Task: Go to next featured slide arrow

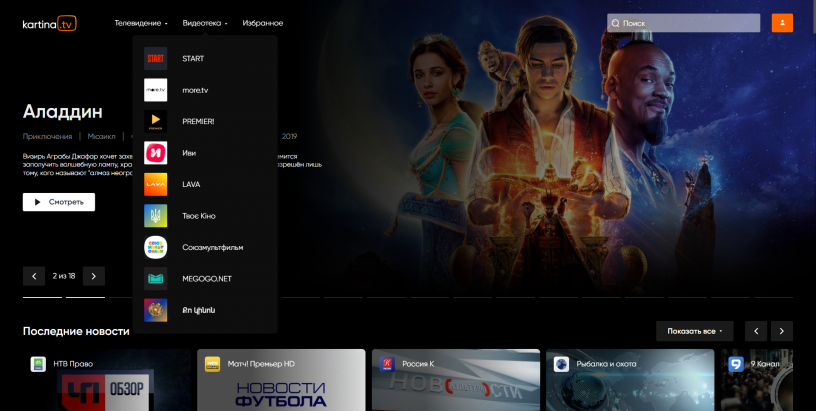Action: tap(94, 276)
